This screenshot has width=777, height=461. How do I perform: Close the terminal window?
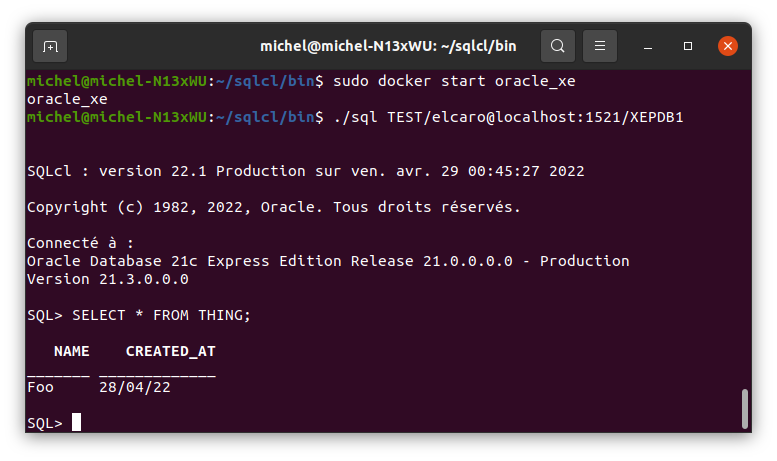pyautogui.click(x=727, y=46)
